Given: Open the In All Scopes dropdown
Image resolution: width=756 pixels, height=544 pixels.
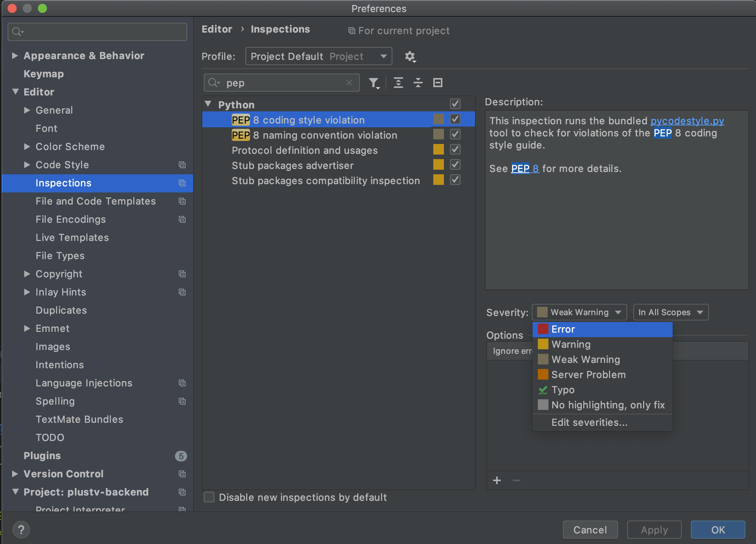Looking at the screenshot, I should pyautogui.click(x=670, y=312).
